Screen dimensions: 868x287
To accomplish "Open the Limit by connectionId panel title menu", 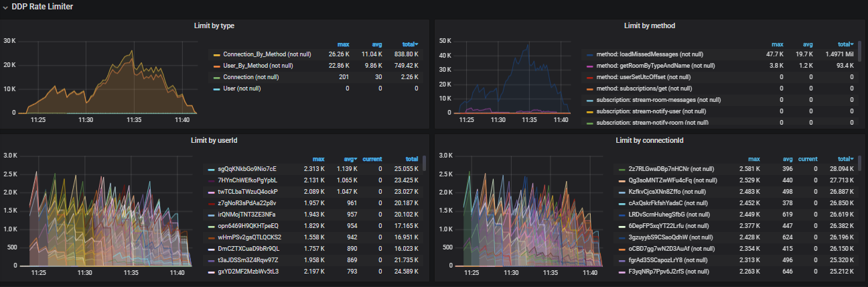I will pos(649,140).
